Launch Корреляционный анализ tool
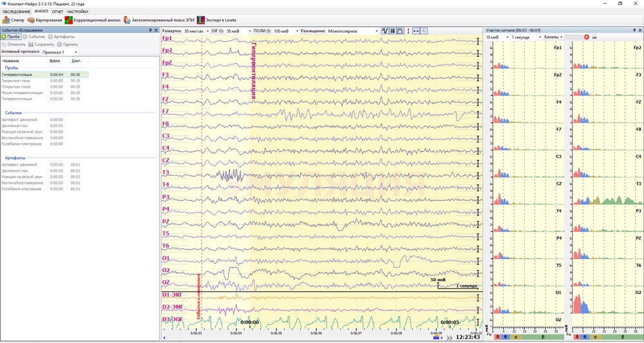 click(93, 20)
